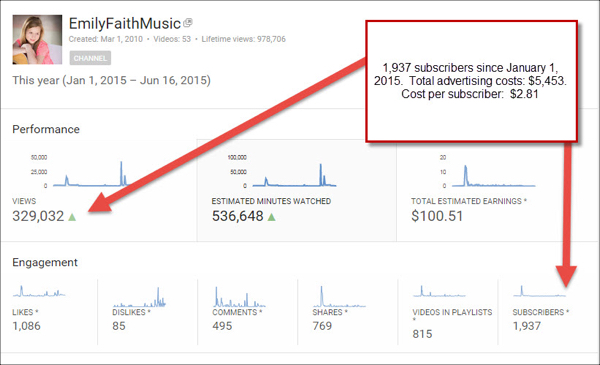Screen dimensions: 600x365
Task: Click the Comments sparkline chart
Action: 239,297
